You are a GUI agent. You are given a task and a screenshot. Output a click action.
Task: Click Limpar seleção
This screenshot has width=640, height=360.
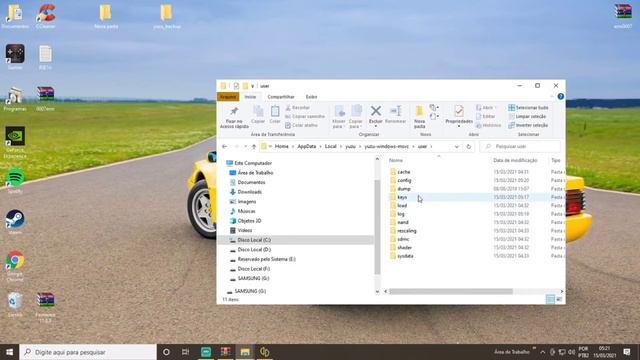(x=527, y=116)
